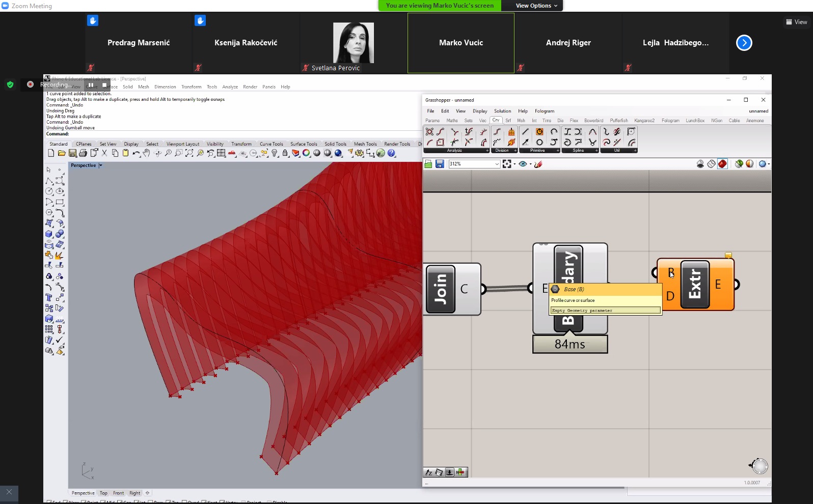Select the Rectangle tool in Rhino sidebar
Viewport: 813px width, 504px height.
(60, 202)
